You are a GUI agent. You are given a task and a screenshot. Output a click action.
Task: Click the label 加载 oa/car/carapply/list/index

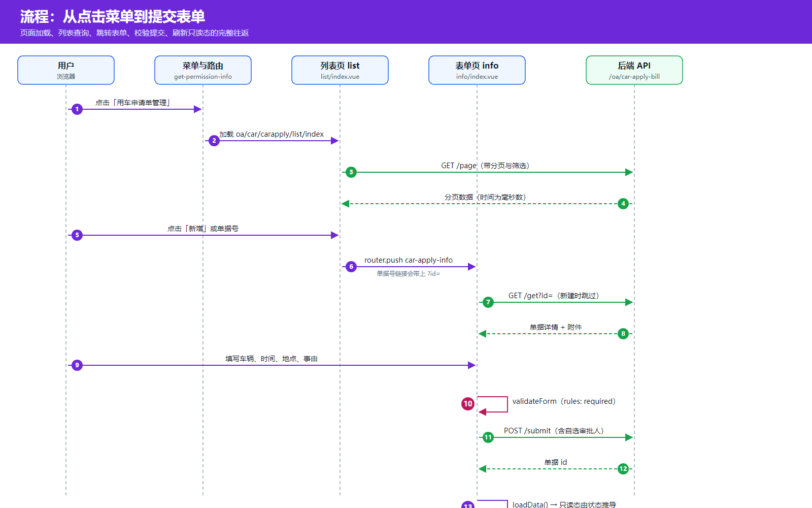pyautogui.click(x=272, y=134)
